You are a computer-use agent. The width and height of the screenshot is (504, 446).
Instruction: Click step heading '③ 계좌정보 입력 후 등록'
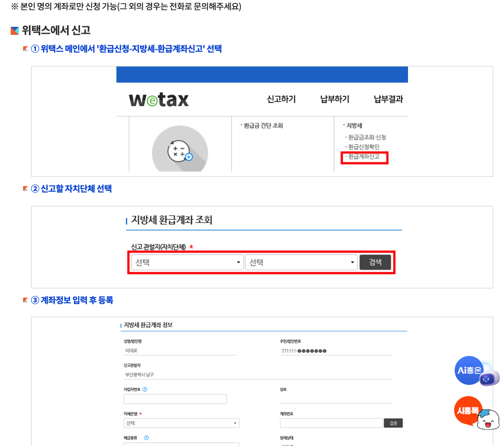(x=72, y=300)
